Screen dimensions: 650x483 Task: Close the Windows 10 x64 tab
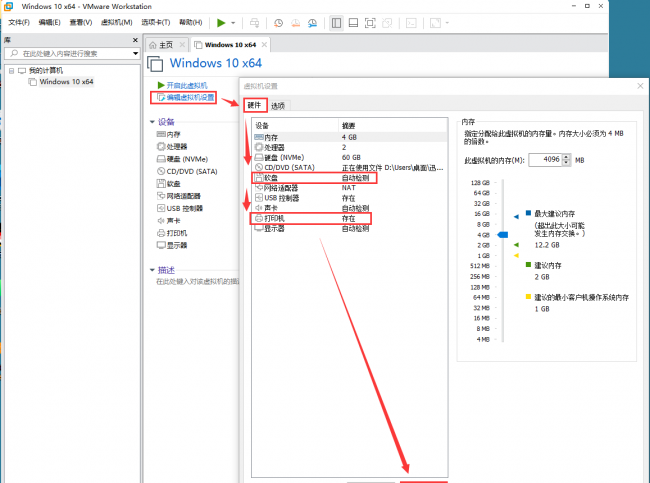click(x=264, y=44)
